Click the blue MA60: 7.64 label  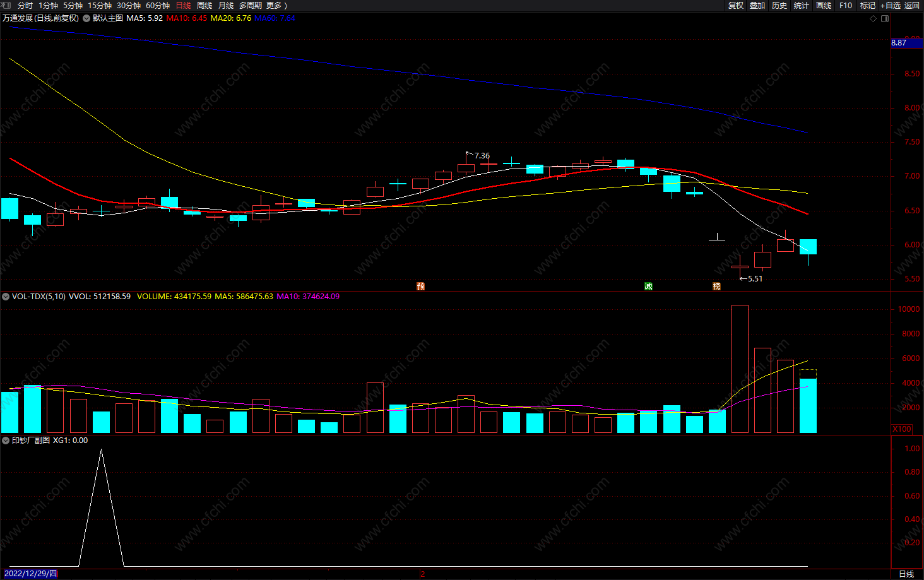click(x=275, y=18)
